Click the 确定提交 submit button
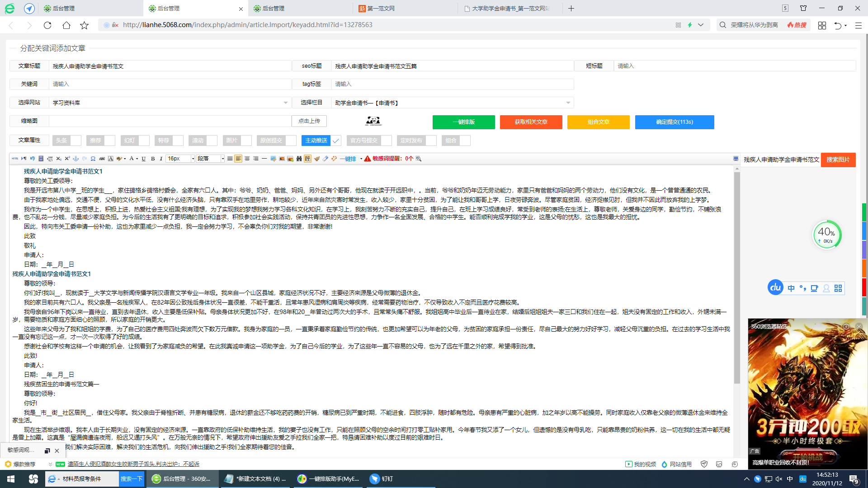 [675, 122]
